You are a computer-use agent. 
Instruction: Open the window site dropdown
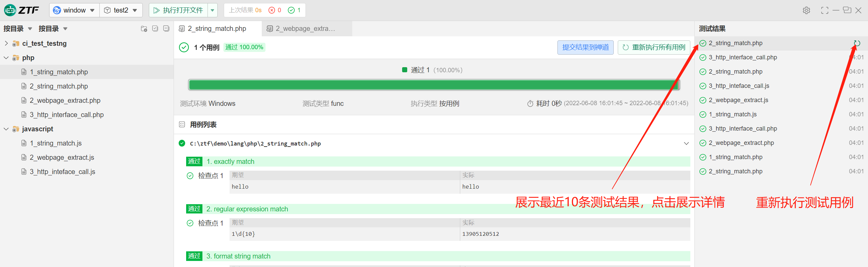click(74, 10)
